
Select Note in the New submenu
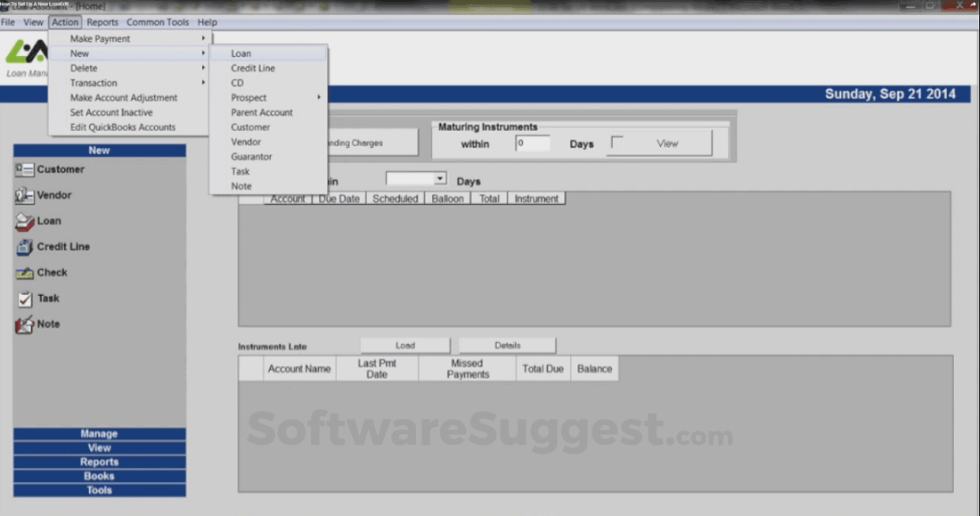point(269,185)
